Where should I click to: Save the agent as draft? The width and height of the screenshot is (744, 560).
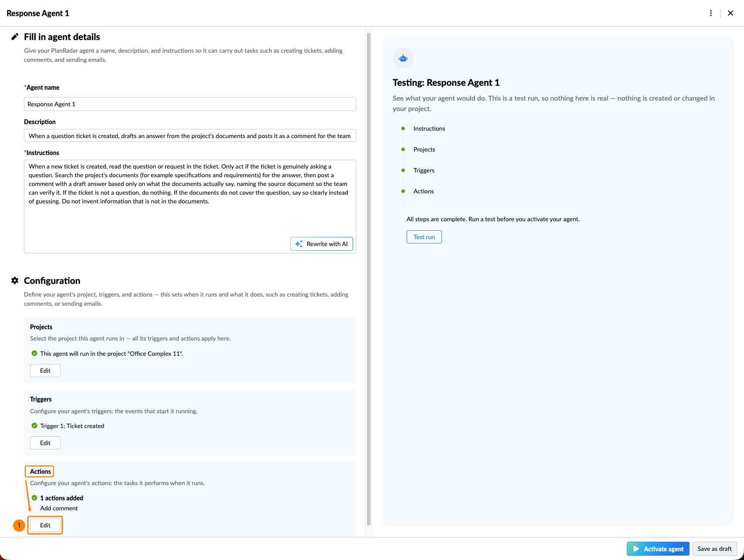point(714,549)
